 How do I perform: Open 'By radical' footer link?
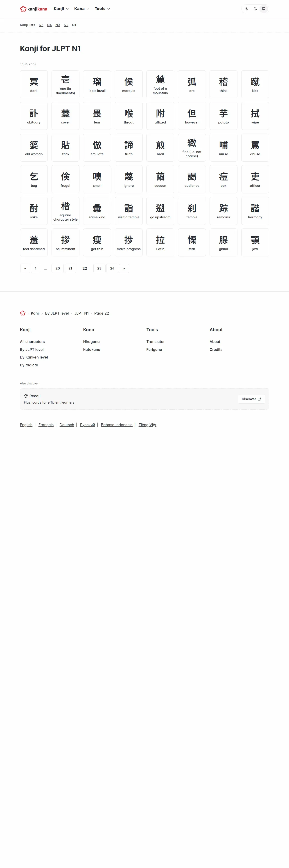click(29, 365)
